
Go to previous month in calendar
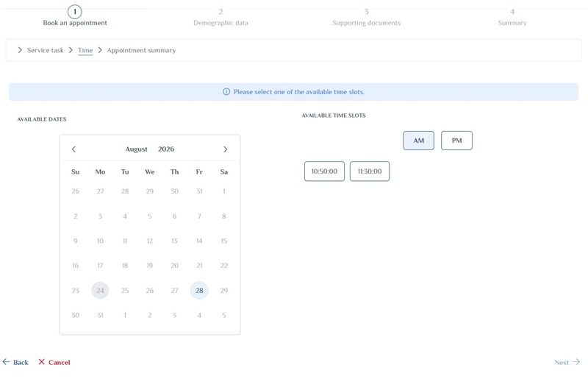point(73,149)
